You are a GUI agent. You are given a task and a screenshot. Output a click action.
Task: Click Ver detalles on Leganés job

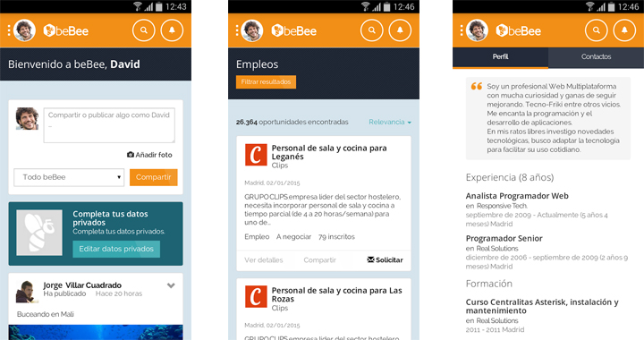pos(264,260)
